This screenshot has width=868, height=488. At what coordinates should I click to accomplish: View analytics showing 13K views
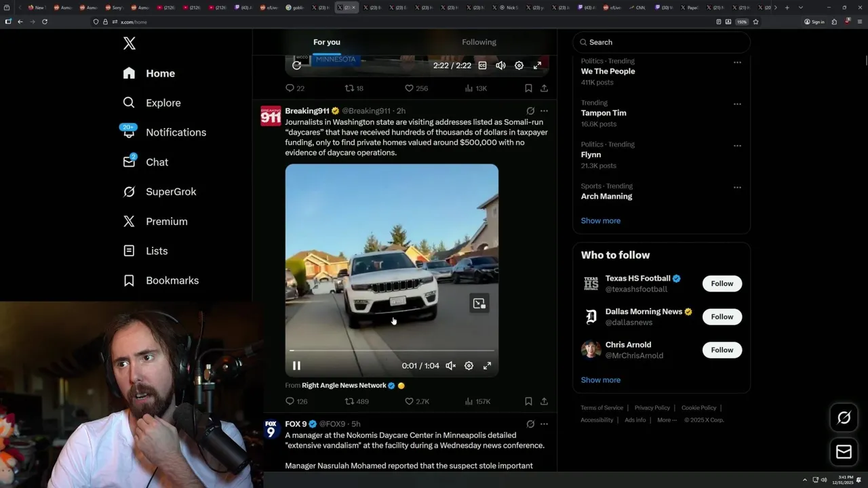[476, 88]
